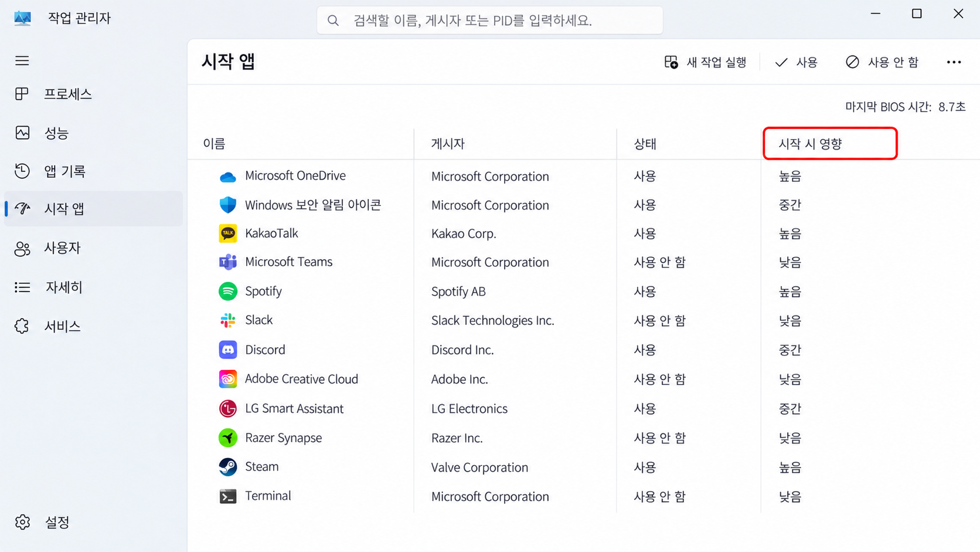Click the 사용 enable button
Image resolution: width=980 pixels, height=552 pixels.
point(796,62)
